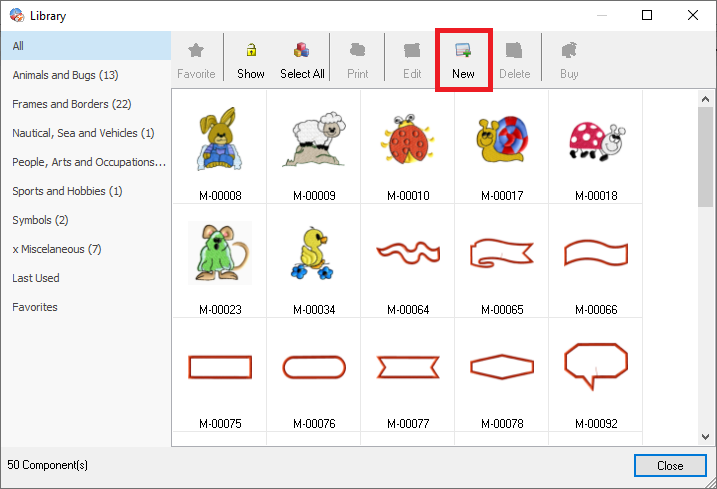Pick the snail design M-00017
This screenshot has width=717, height=489.
pos(501,140)
